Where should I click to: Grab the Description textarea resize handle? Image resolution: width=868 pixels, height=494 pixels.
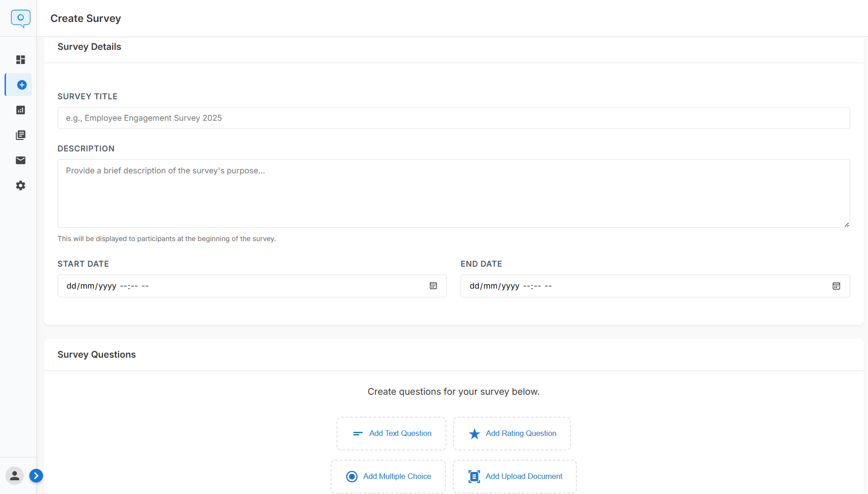(846, 225)
